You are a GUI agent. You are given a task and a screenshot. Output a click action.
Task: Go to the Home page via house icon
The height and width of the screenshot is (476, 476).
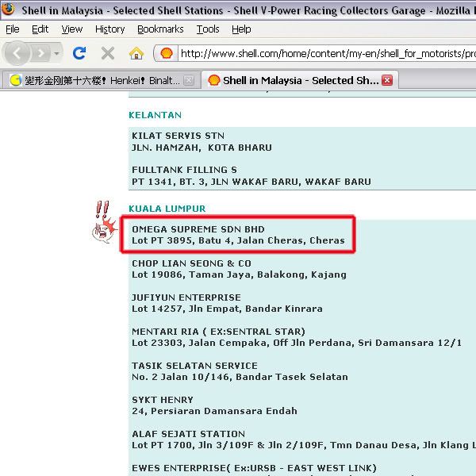pyautogui.click(x=136, y=54)
